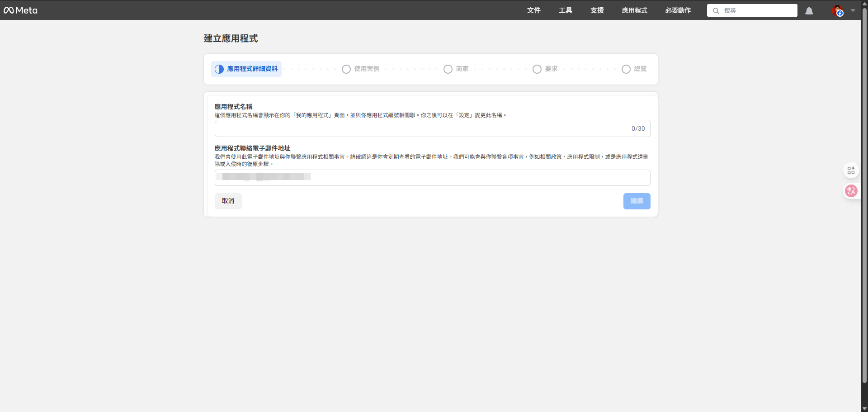The height and width of the screenshot is (412, 868).
Task: Select the 總覽 step circle
Action: (625, 69)
